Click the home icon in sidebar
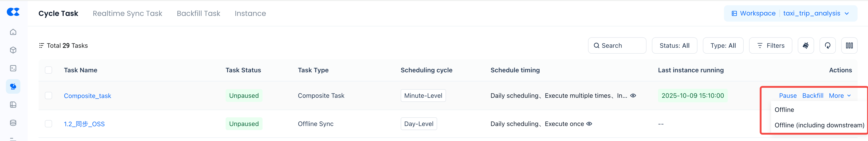Viewport: 868px width, 141px height. point(13,32)
